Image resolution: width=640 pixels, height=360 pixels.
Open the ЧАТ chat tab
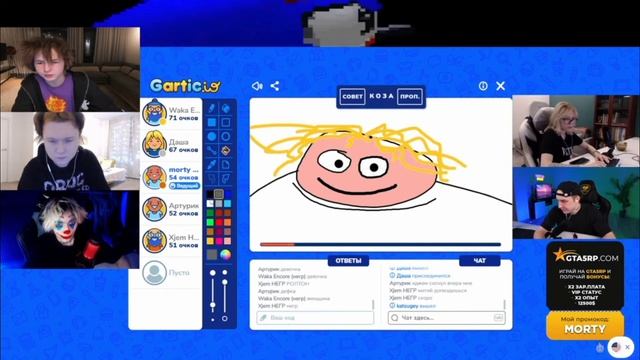pos(480,260)
